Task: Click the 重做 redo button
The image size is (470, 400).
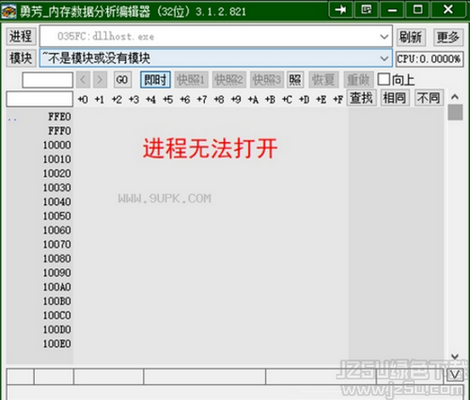Action: coord(358,80)
